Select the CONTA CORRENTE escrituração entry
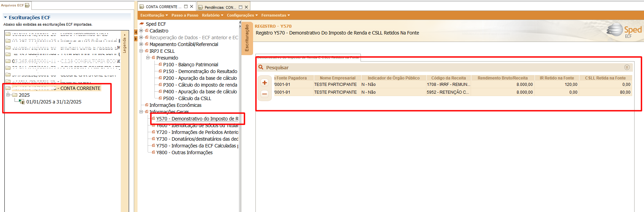The width and height of the screenshot is (644, 212). [x=56, y=88]
